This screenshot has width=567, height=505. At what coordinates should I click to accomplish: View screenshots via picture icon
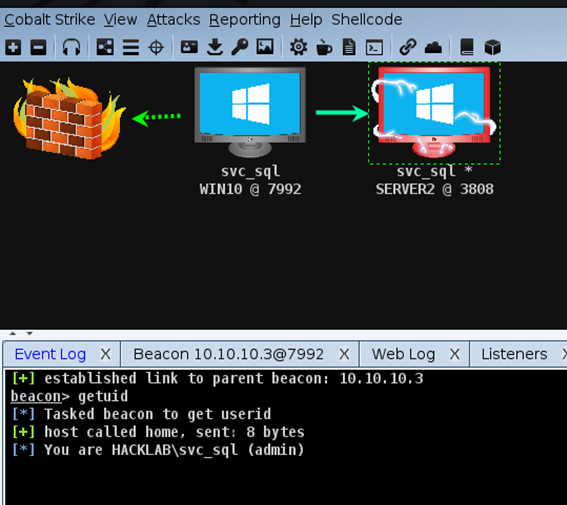(265, 47)
